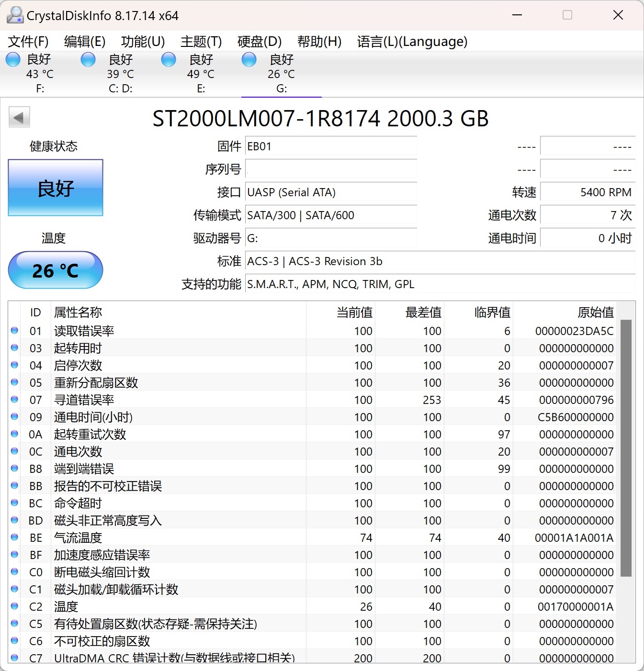Click the status dot for 03 起转用时
Image resolution: width=644 pixels, height=671 pixels.
tap(14, 347)
